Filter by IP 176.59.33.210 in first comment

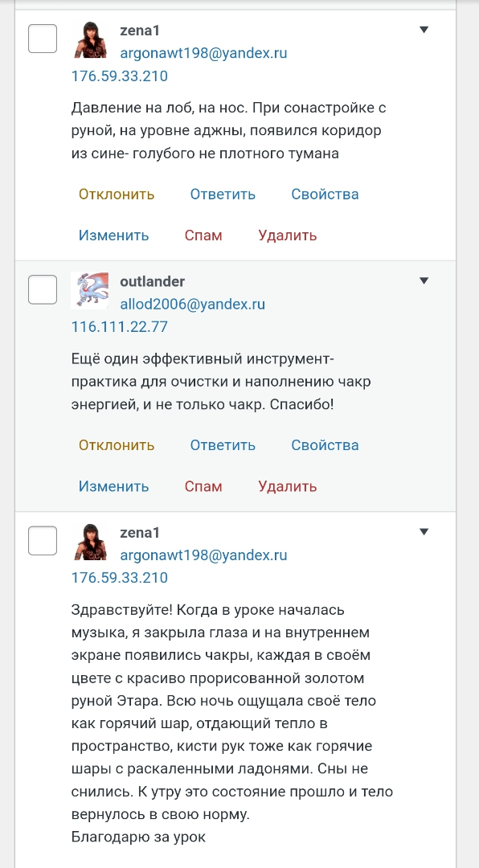coord(120,76)
